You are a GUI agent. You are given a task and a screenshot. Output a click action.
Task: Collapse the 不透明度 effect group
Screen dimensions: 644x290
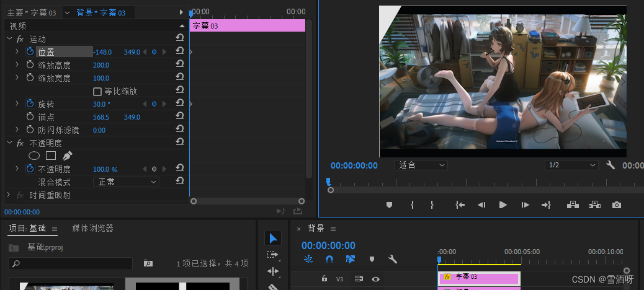coord(9,143)
